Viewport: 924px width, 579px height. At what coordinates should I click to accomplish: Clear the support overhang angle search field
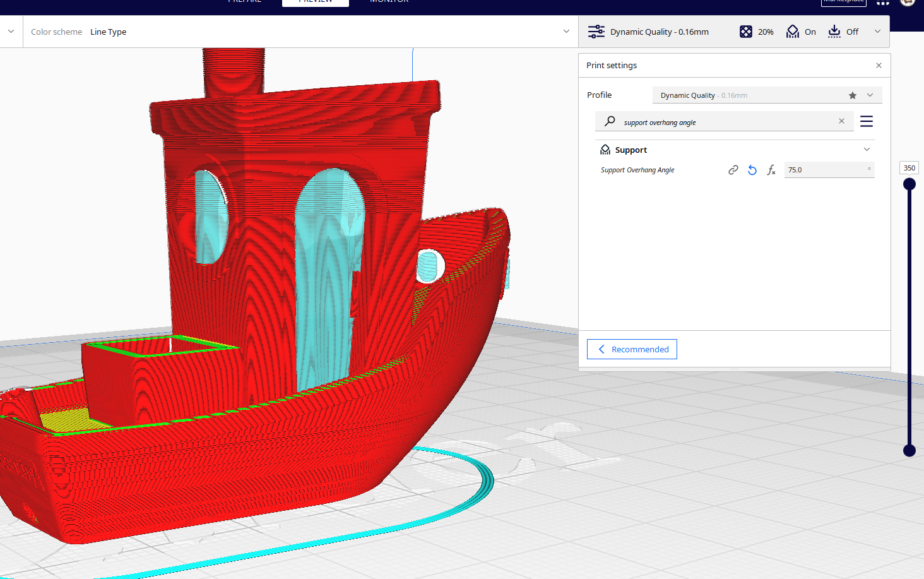(x=841, y=121)
